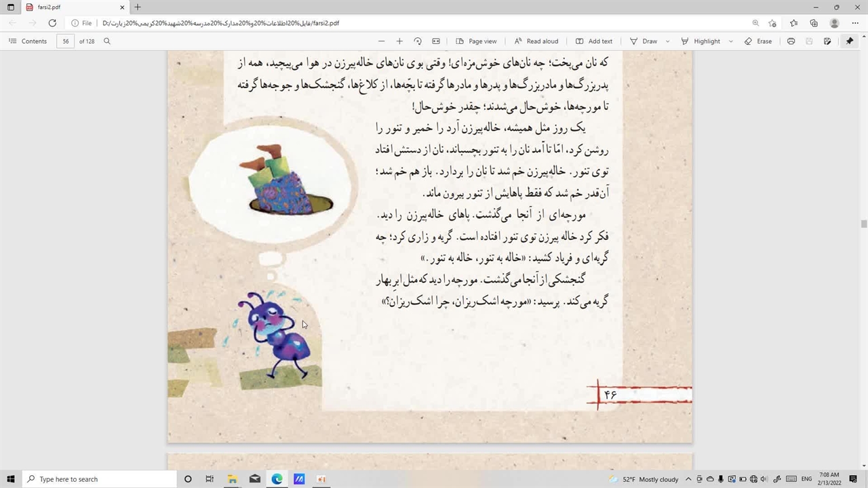Screen dimensions: 868x488
Task: Toggle the Page view mode
Action: (x=476, y=41)
